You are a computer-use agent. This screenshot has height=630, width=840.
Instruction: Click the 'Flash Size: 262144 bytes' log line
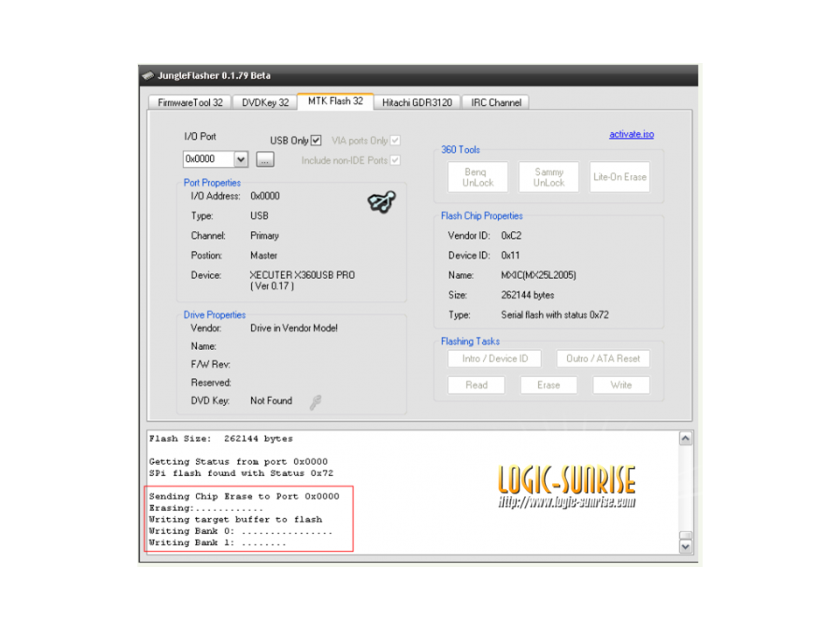(220, 438)
